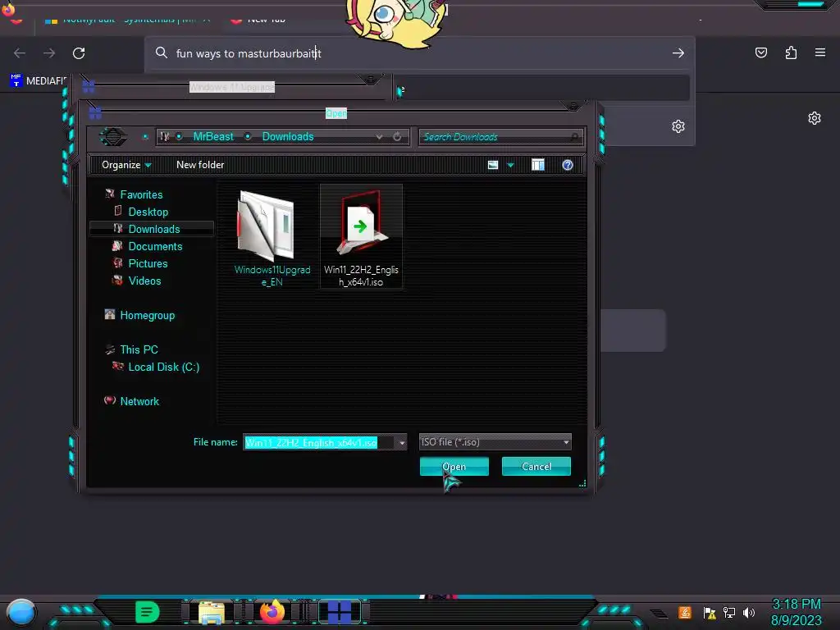Select Downloads in the navigation tree
The width and height of the screenshot is (840, 630).
tap(153, 229)
